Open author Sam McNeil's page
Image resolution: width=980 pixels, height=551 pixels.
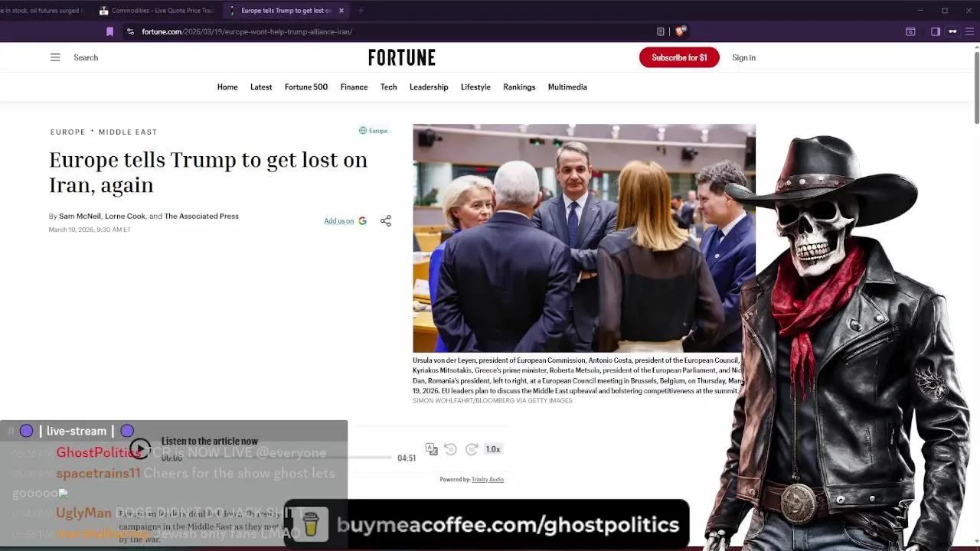tap(80, 217)
